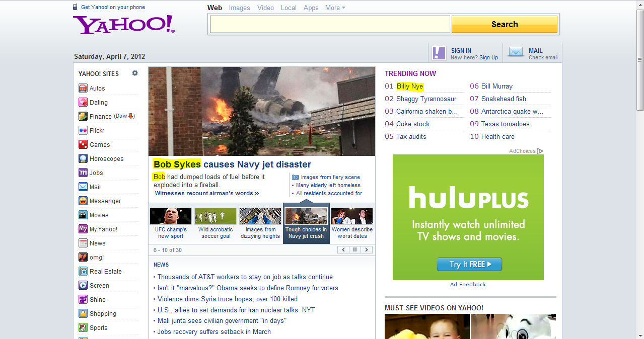Screen dimensions: 644x339
Task: Click the Yahoo! logo
Action: [124, 24]
